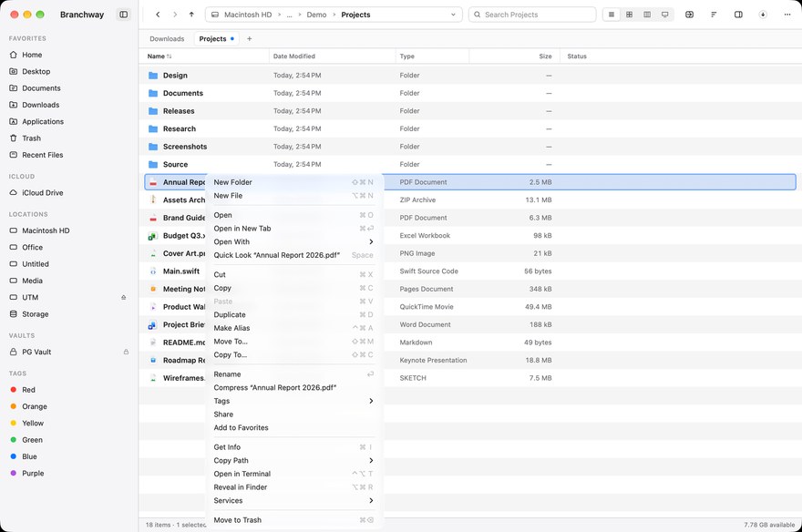
Task: Go back to previous folder
Action: (158, 15)
